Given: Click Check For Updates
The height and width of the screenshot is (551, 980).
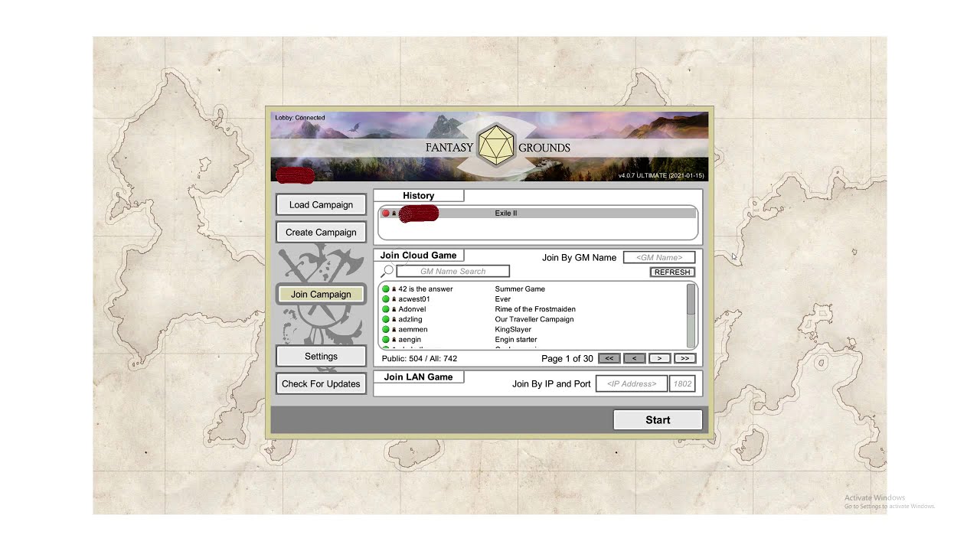Looking at the screenshot, I should [x=321, y=383].
